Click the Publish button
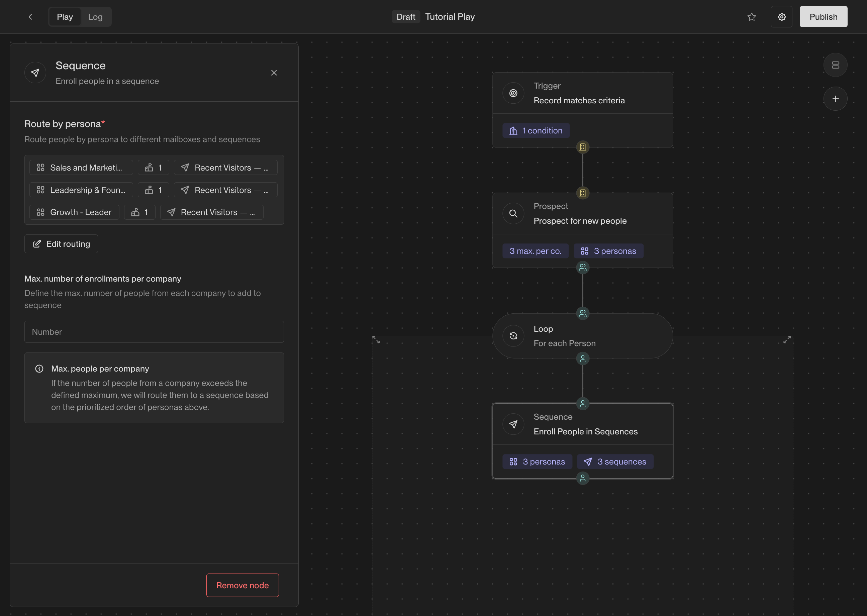This screenshot has height=616, width=867. pos(823,17)
